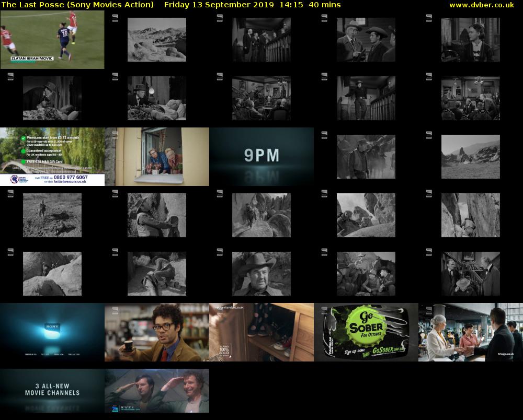Open thumbnail of white-bearded man talking to cowboy
The height and width of the screenshot is (420, 523).
click(x=366, y=40)
